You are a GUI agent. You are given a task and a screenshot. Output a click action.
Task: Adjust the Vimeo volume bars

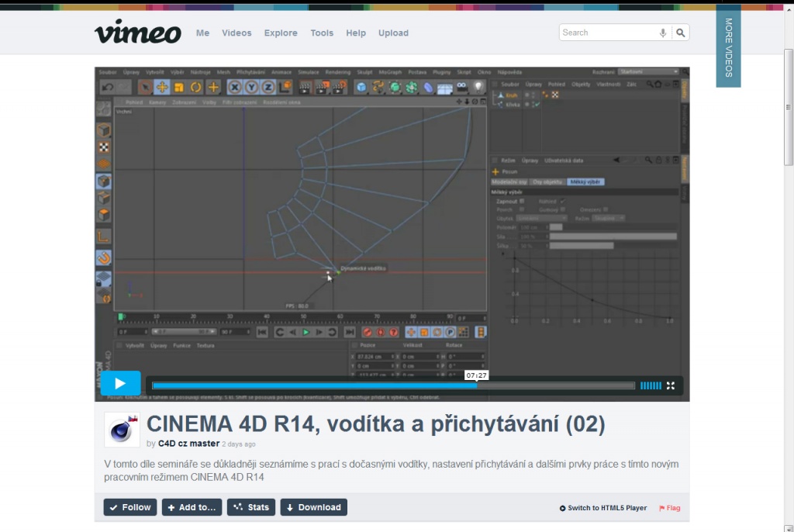[x=651, y=385]
